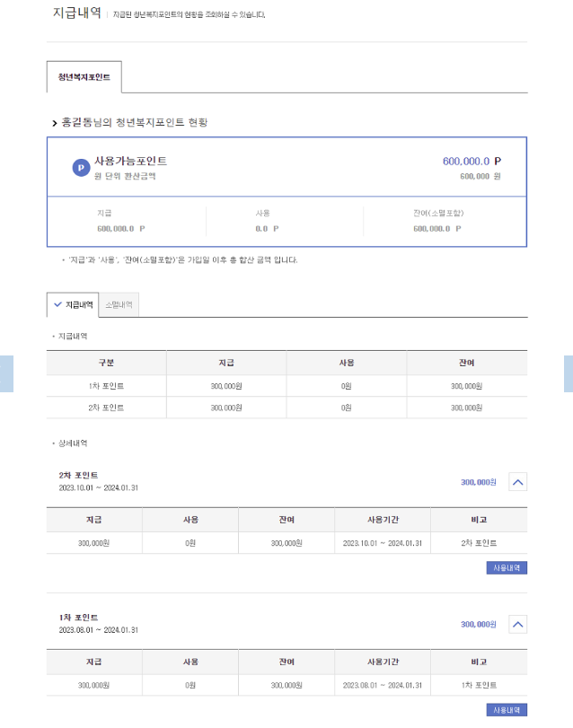This screenshot has height=728, width=573.
Task: Click the 지급내역 page title
Action: (77, 13)
